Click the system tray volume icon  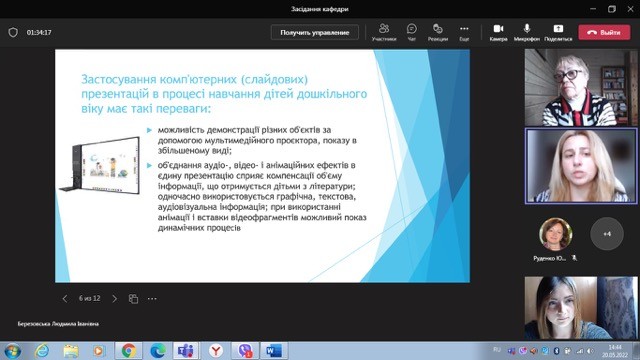[590, 351]
